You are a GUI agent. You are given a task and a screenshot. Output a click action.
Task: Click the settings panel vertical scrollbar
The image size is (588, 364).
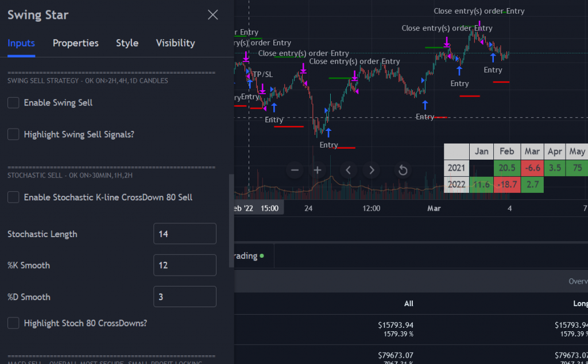[x=231, y=221]
